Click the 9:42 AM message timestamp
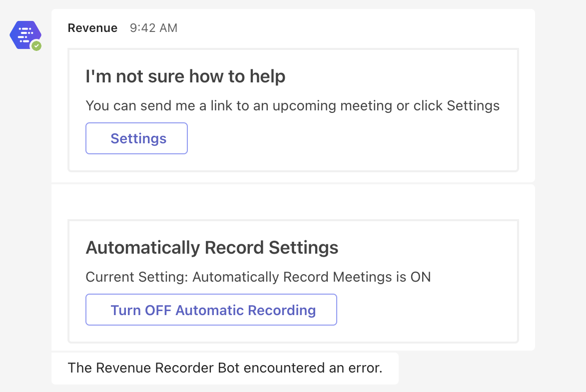Viewport: 586px width, 392px height. 153,28
